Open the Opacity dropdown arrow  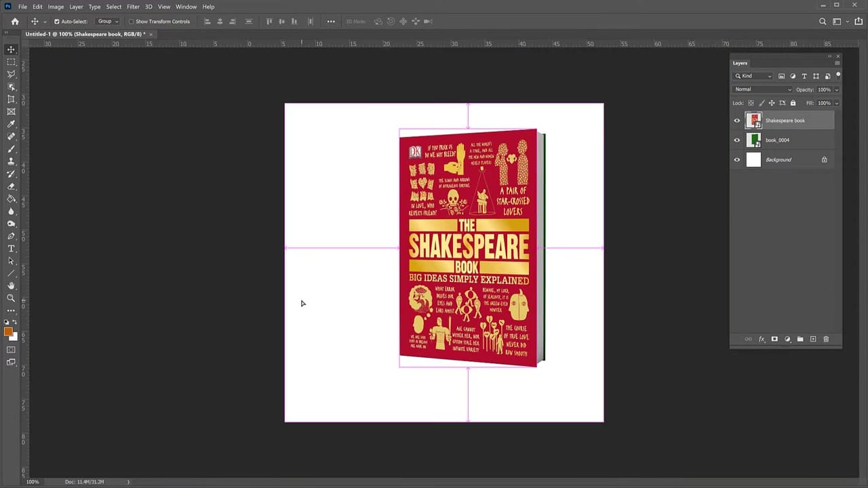[x=836, y=89]
